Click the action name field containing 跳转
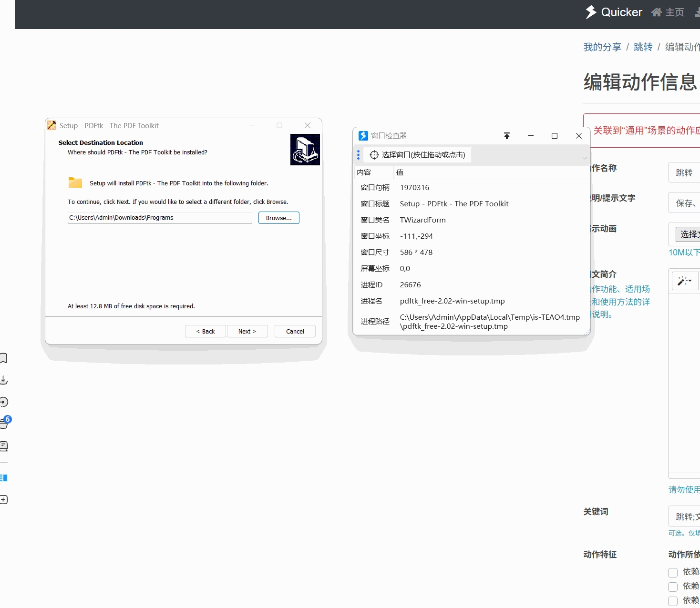 point(684,172)
